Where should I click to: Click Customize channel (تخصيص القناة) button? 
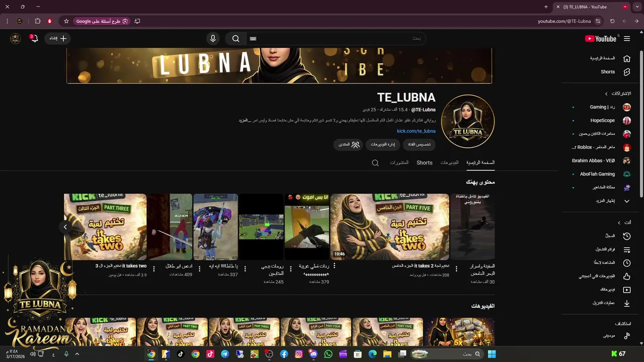(419, 144)
